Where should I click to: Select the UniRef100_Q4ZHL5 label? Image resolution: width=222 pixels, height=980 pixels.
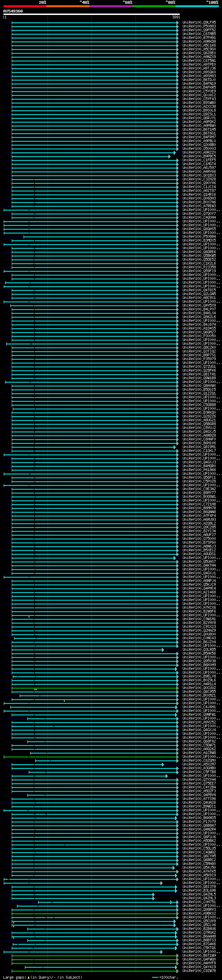click(x=199, y=894)
